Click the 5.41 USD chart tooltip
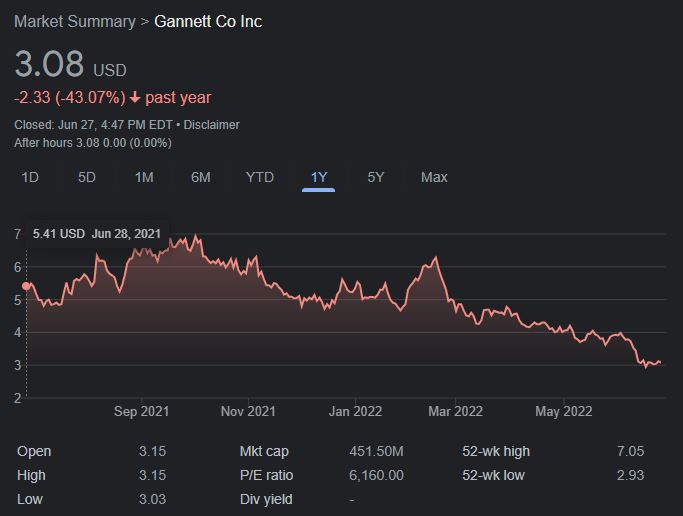The width and height of the screenshot is (683, 516). click(x=97, y=234)
